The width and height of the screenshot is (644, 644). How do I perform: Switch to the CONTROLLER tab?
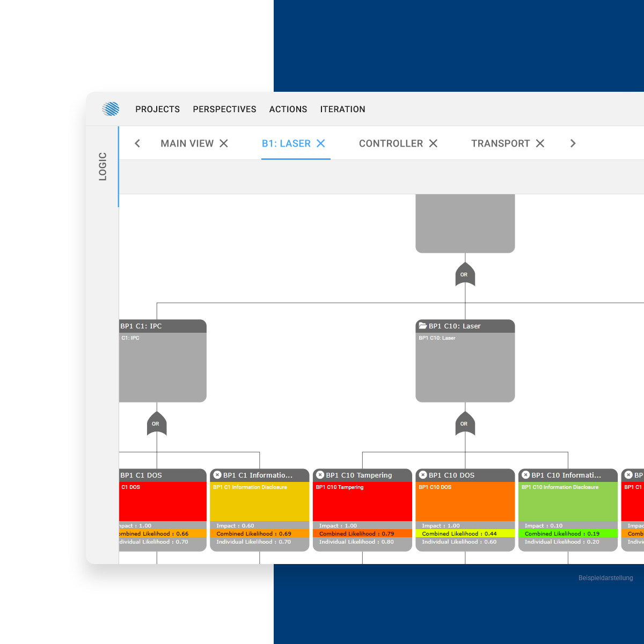coord(391,143)
